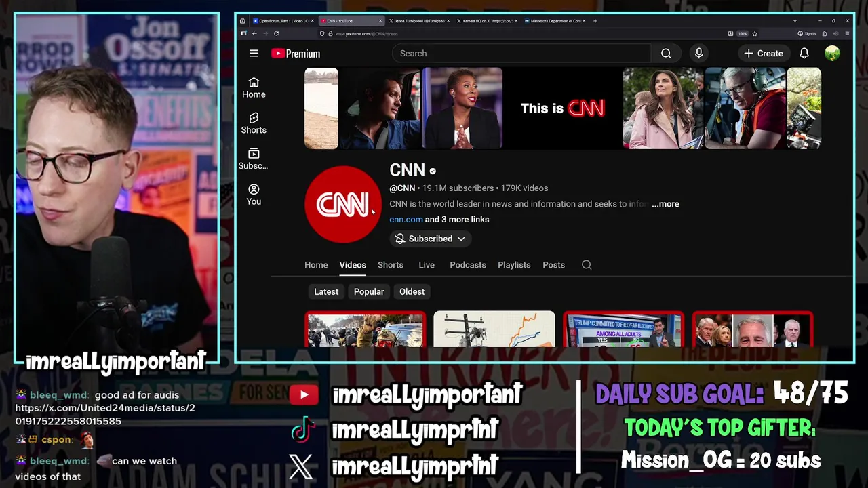Open the notifications bell
868x488 pixels.
[804, 54]
